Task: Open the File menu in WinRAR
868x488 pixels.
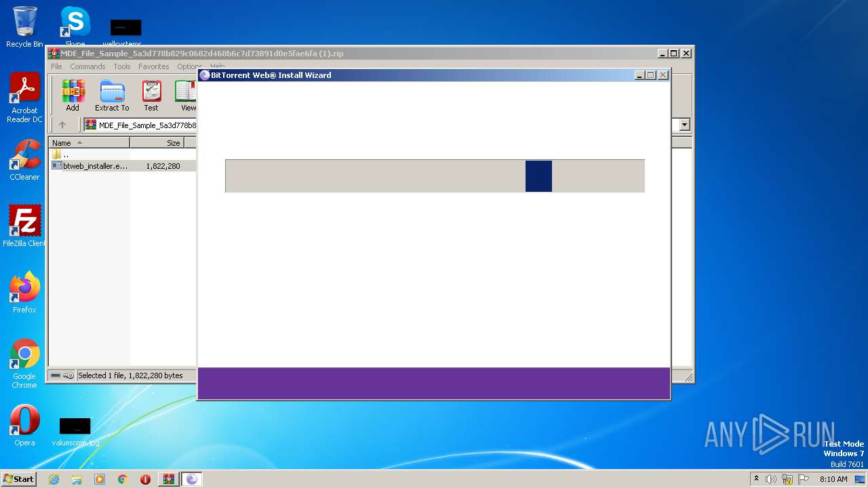Action: [x=56, y=66]
